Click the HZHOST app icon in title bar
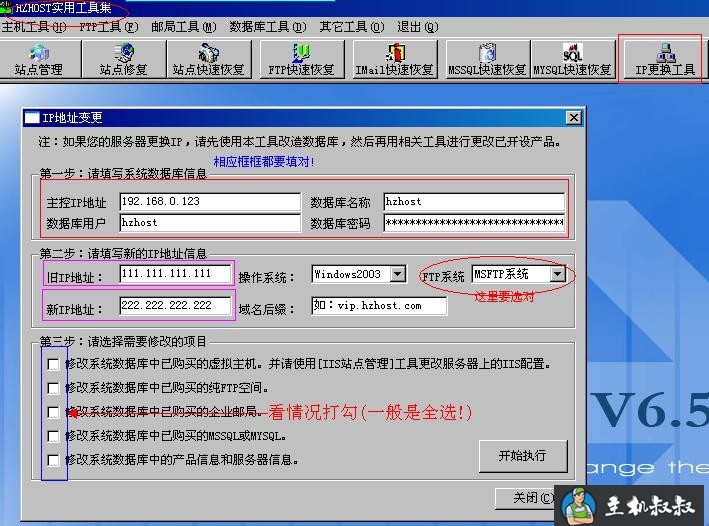 [x=6, y=7]
